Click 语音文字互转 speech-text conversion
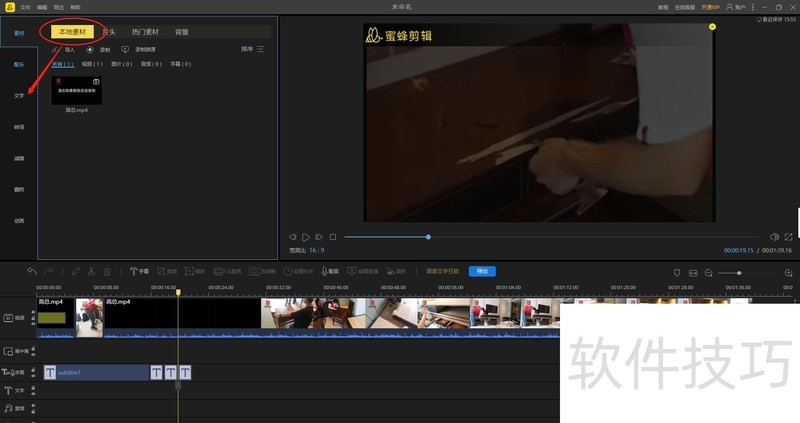800x423 pixels. (442, 271)
